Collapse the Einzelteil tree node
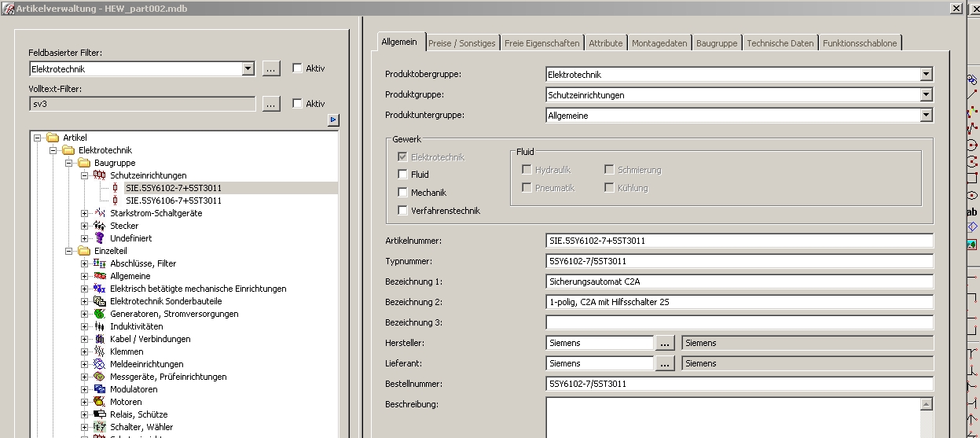 (68, 251)
